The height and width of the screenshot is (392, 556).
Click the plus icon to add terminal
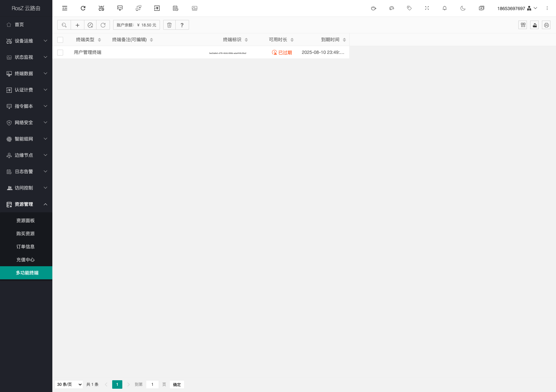click(78, 25)
